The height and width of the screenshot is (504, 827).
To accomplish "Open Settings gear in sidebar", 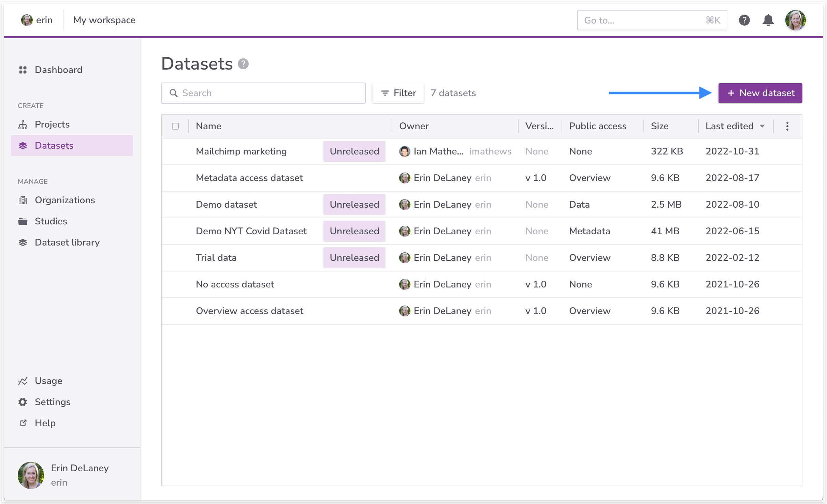I will [x=23, y=402].
